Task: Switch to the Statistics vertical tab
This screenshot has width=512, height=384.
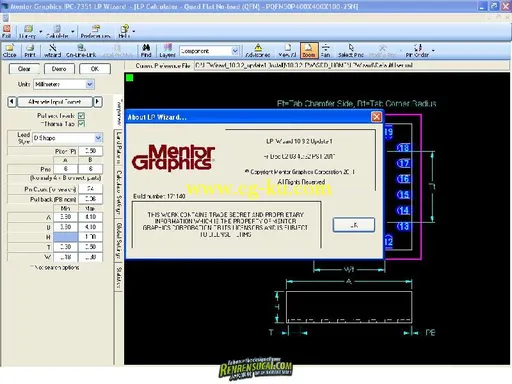Action: [x=119, y=278]
